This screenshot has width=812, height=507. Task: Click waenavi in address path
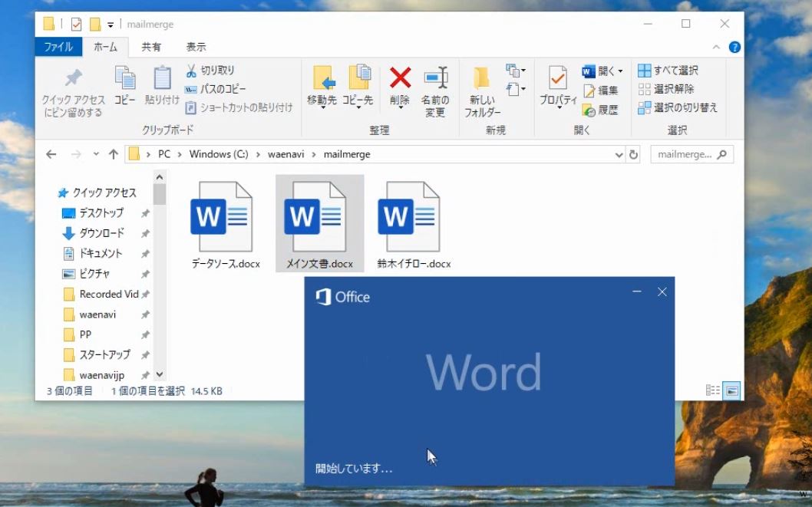point(286,154)
